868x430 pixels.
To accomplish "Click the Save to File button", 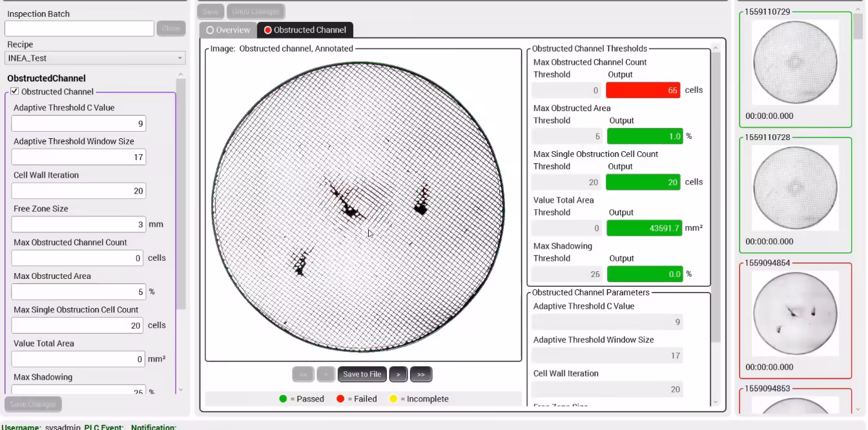I will coord(362,374).
